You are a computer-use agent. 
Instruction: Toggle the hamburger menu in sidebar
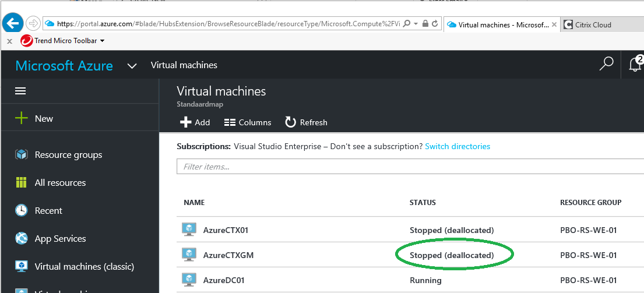click(x=20, y=91)
